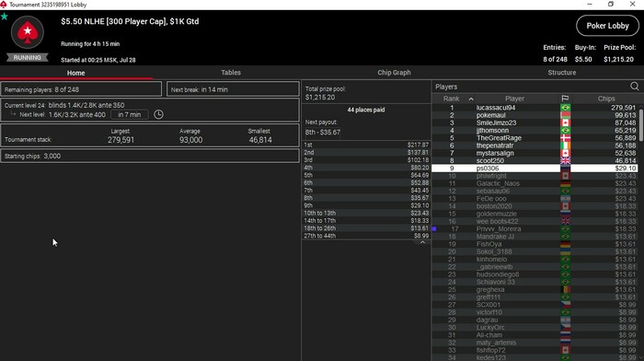This screenshot has width=644, height=361.
Task: Select eliminated player greghexa row
Action: point(535,289)
